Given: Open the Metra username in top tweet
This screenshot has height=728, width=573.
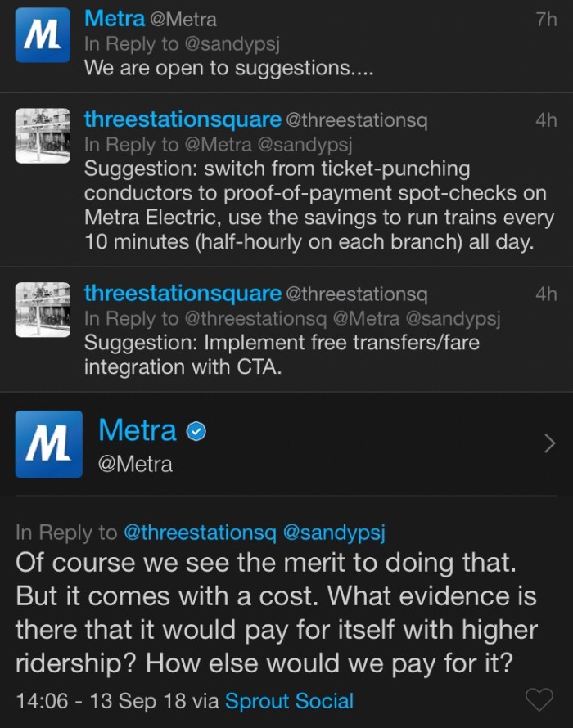Looking at the screenshot, I should pos(115,18).
